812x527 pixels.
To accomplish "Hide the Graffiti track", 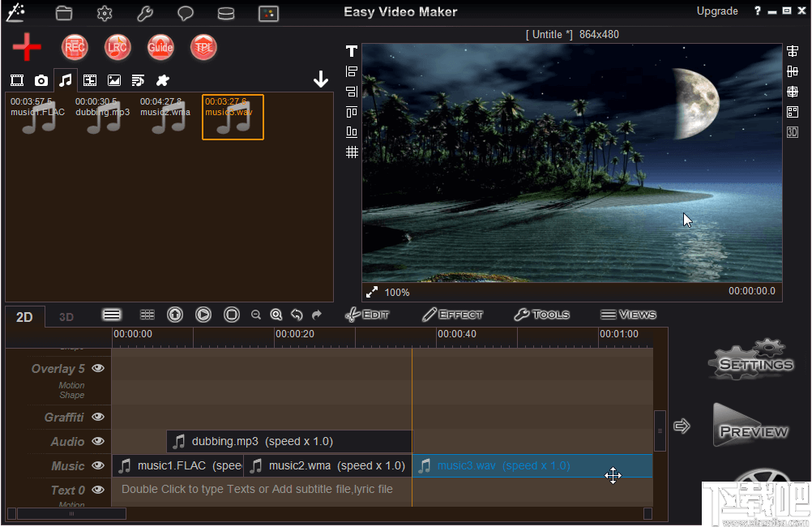I will [x=97, y=417].
